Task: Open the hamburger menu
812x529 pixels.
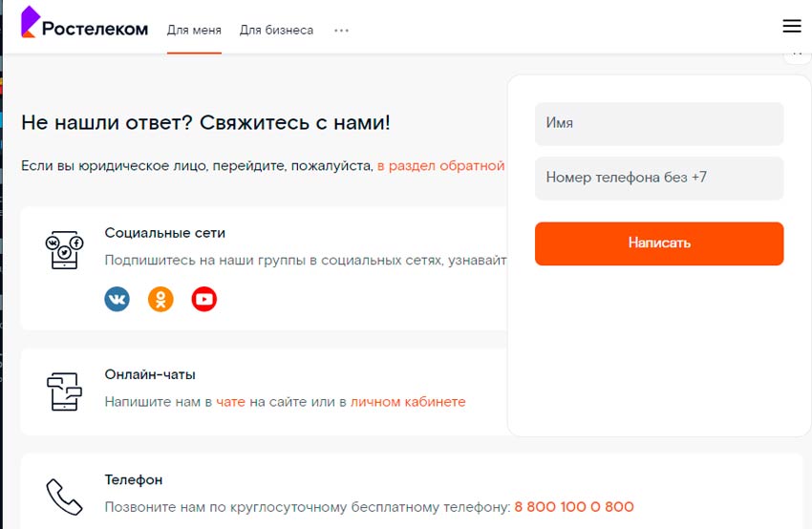Action: click(x=791, y=26)
